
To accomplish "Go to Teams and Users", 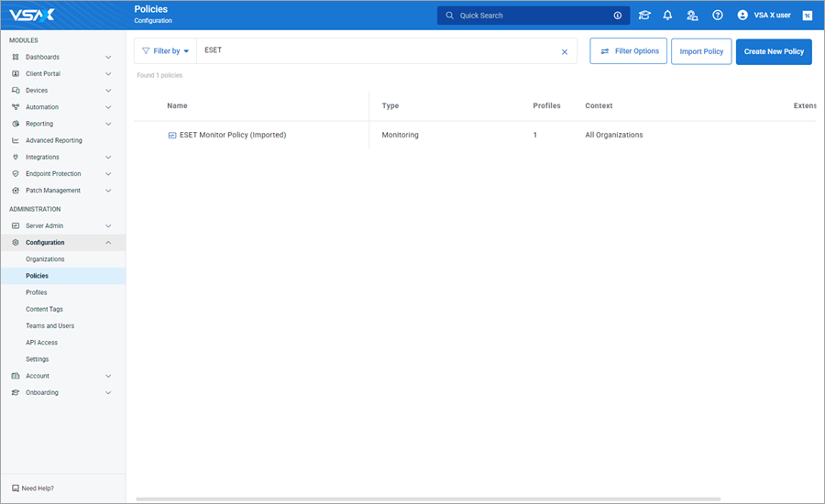I will click(x=50, y=326).
